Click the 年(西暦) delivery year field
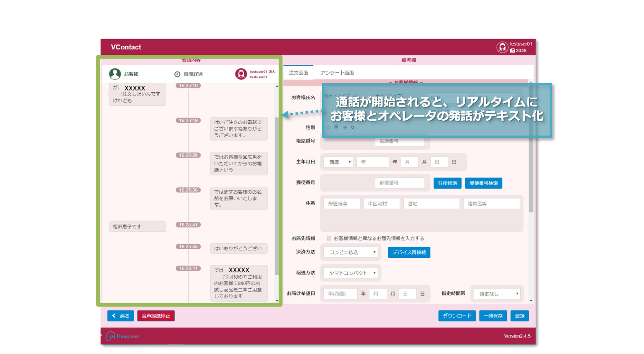This screenshot has height=354, width=644. (340, 294)
